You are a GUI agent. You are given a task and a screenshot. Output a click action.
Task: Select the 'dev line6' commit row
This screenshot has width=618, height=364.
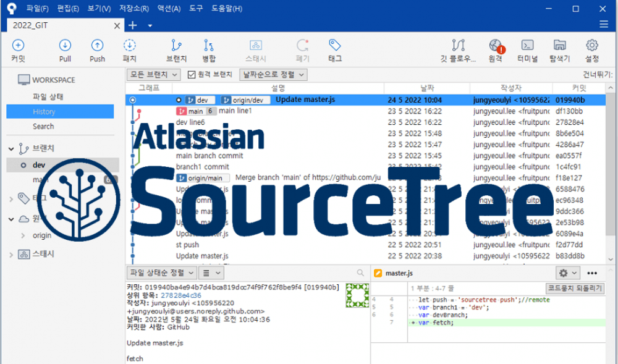[365, 122]
